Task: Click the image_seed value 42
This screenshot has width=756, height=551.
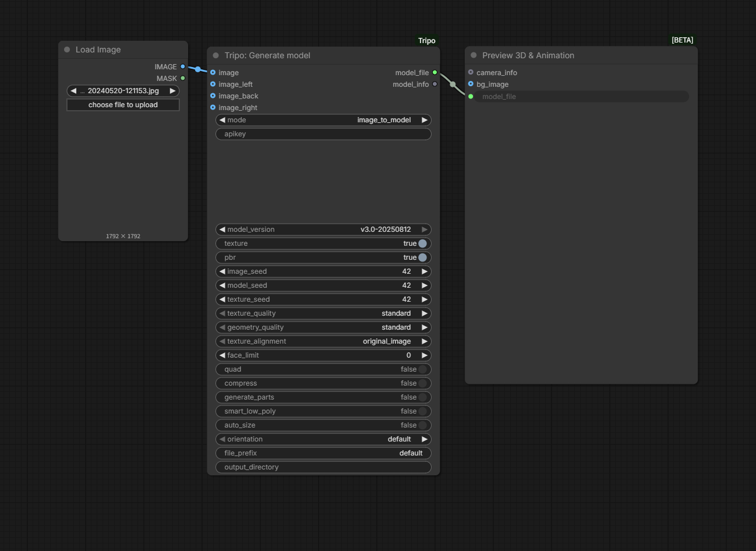Action: [407, 271]
